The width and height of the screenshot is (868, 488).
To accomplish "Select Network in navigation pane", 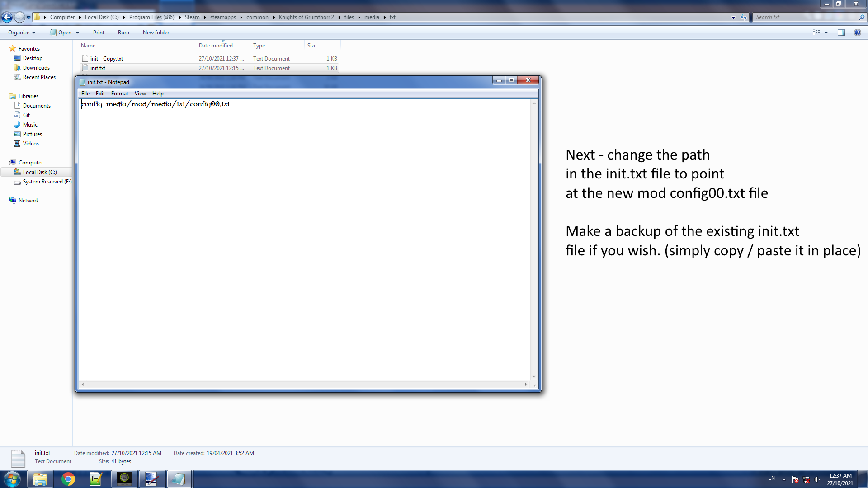I will click(28, 201).
